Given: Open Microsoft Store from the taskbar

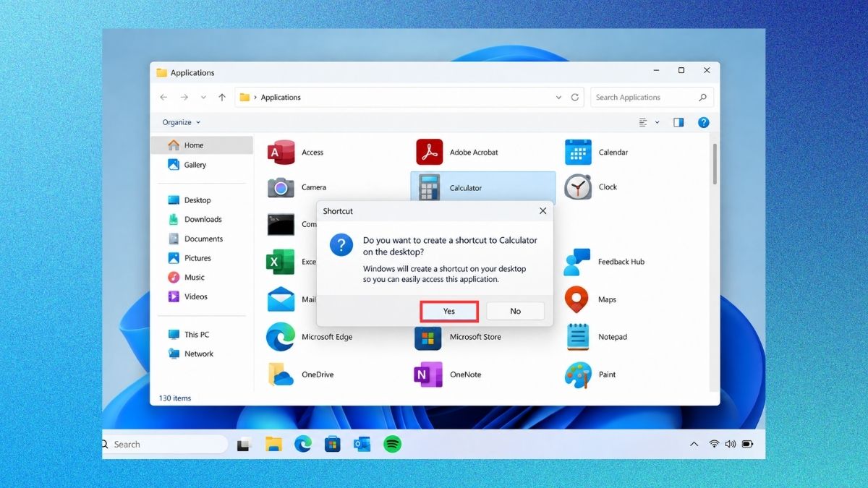Looking at the screenshot, I should click(x=332, y=444).
